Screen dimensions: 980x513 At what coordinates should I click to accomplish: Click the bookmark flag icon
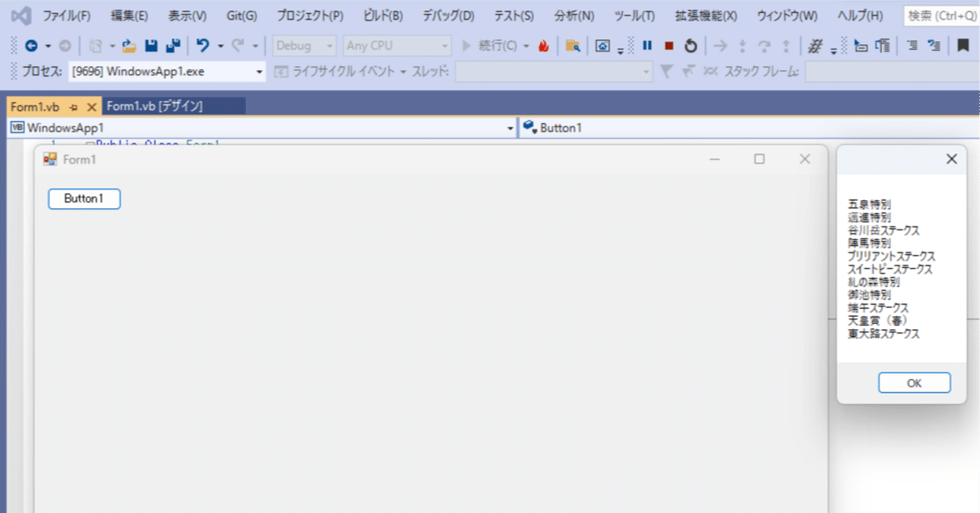pyautogui.click(x=961, y=47)
